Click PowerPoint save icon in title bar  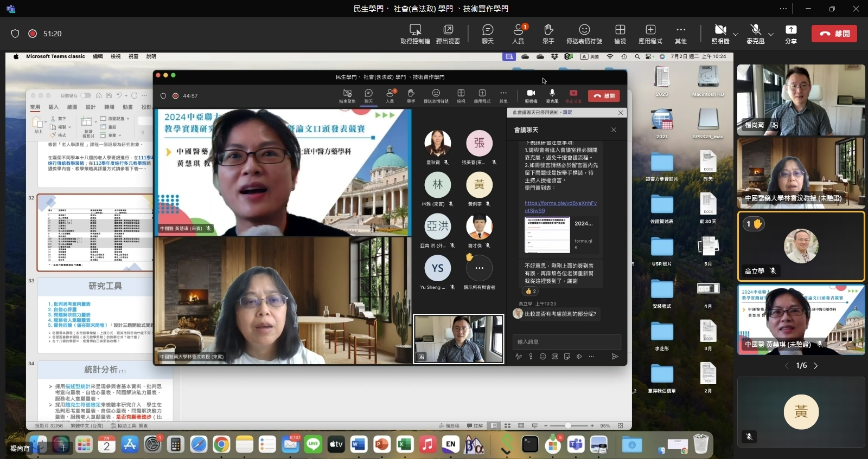(109, 95)
